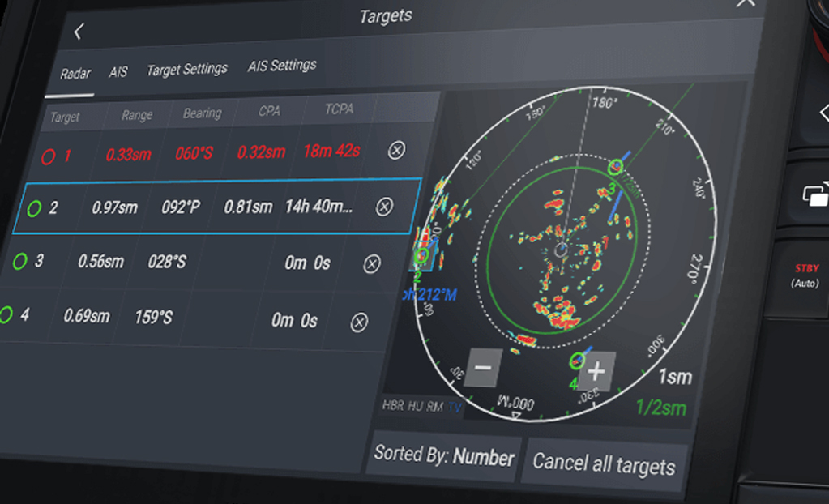The width and height of the screenshot is (829, 504).
Task: Open the Sorted By: Number selector
Action: [x=443, y=458]
